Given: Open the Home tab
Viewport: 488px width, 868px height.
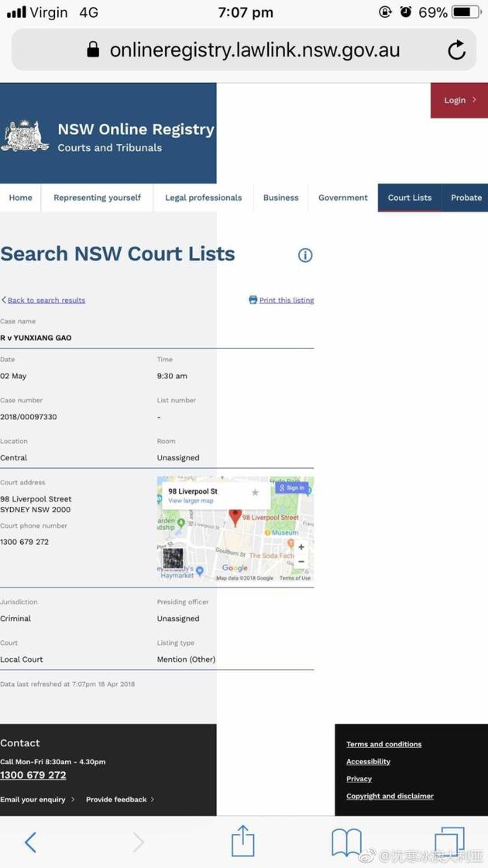Looking at the screenshot, I should 20,198.
